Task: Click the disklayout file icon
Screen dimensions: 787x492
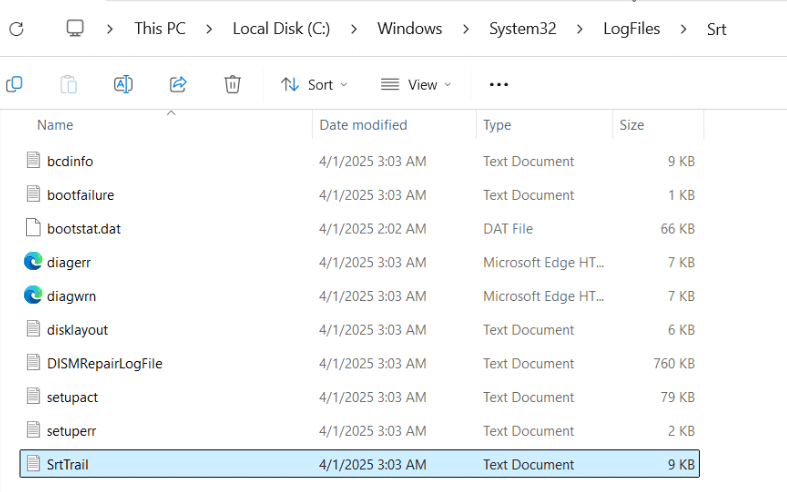Action: (34, 329)
